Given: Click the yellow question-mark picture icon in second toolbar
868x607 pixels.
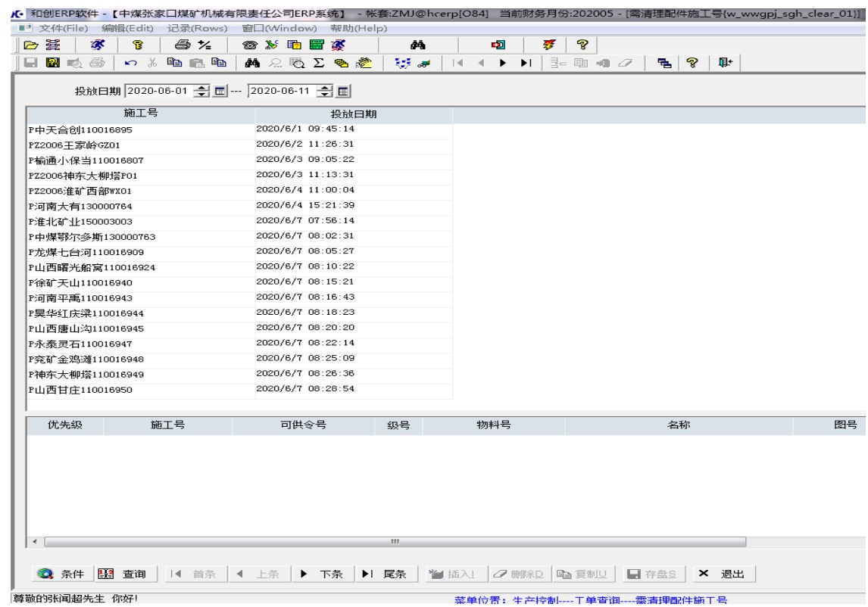Looking at the screenshot, I should coord(53,63).
